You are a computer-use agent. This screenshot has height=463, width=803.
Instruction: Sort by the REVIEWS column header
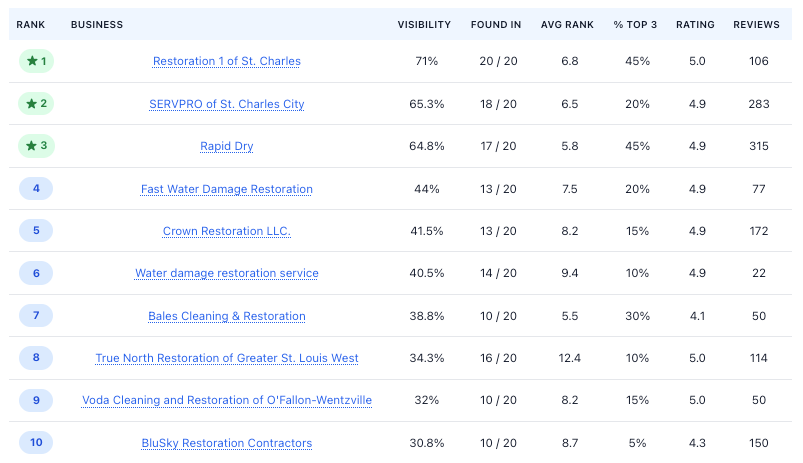[x=756, y=25]
